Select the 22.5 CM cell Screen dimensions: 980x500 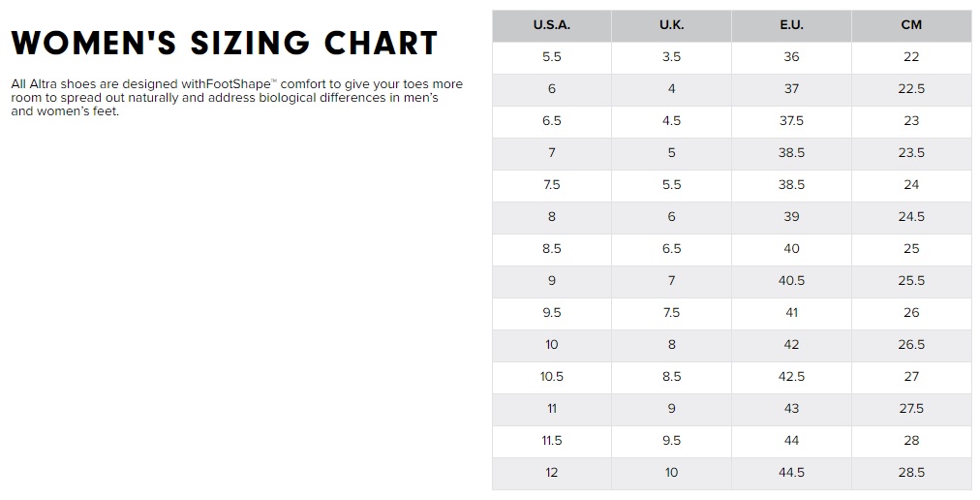(x=911, y=89)
